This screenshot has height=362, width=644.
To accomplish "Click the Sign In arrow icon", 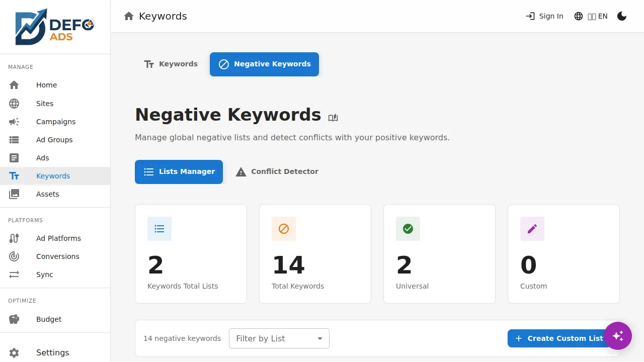I will [x=530, y=16].
